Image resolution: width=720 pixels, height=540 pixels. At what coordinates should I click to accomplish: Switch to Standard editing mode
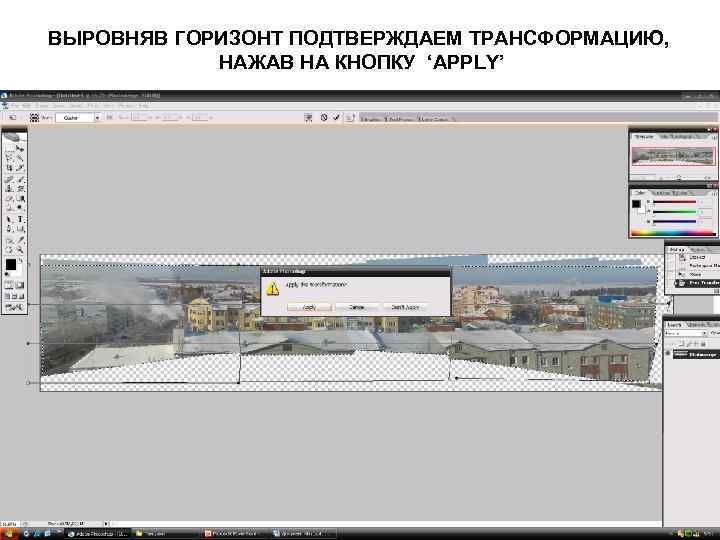point(9,285)
